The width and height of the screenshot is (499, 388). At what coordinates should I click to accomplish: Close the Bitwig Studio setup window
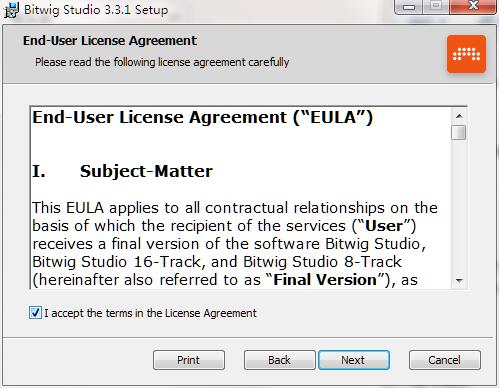click(473, 7)
